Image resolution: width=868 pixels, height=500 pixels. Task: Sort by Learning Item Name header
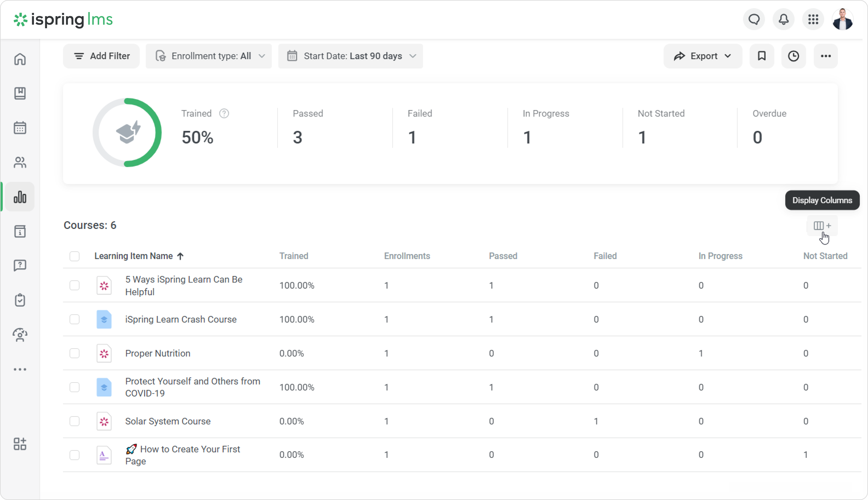(x=133, y=256)
